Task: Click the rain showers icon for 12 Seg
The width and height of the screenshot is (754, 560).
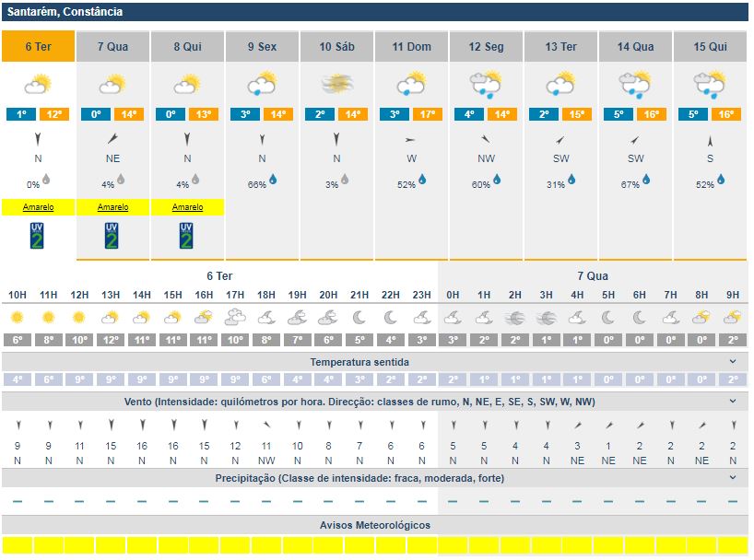Action: pyautogui.click(x=487, y=86)
